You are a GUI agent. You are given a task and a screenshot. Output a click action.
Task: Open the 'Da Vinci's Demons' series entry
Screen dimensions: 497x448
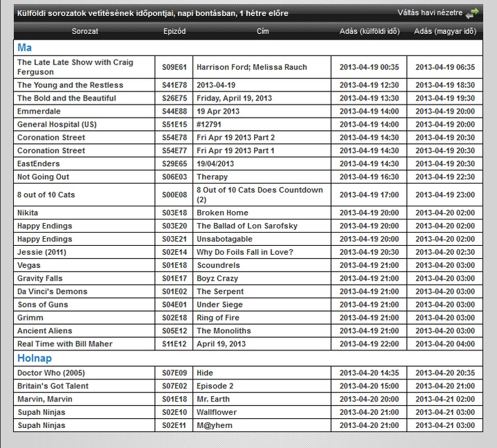point(53,292)
